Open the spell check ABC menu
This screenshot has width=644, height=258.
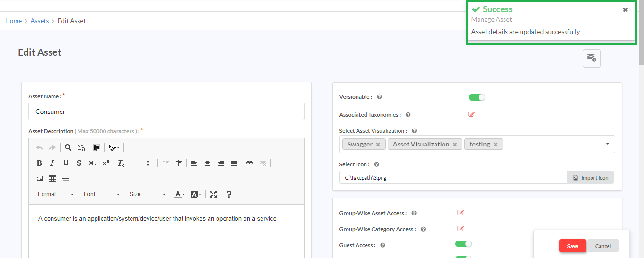click(x=114, y=147)
